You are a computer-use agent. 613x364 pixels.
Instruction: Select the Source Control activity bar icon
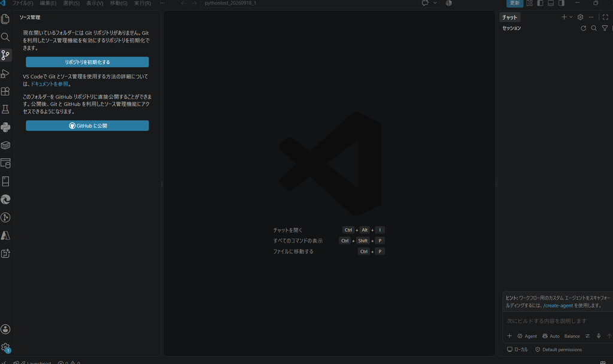click(x=5, y=55)
